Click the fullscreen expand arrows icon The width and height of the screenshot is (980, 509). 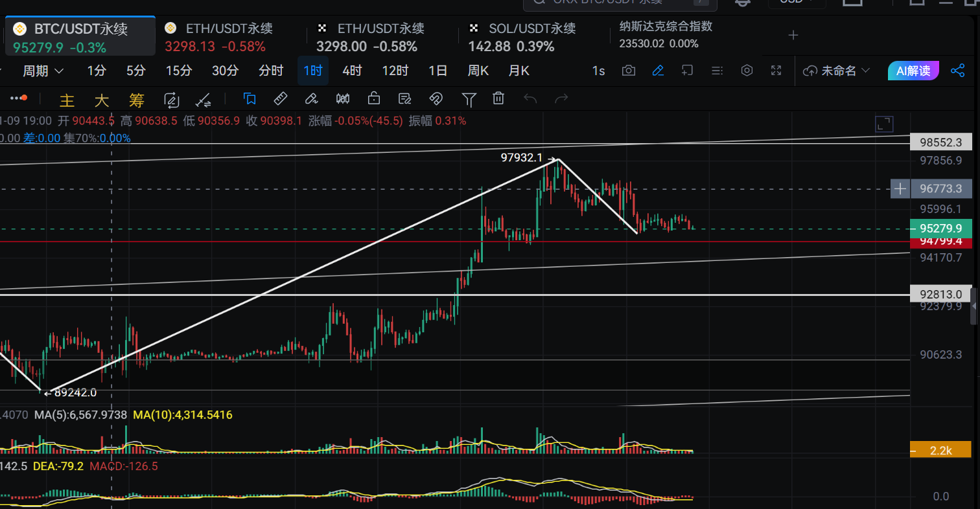pos(776,71)
